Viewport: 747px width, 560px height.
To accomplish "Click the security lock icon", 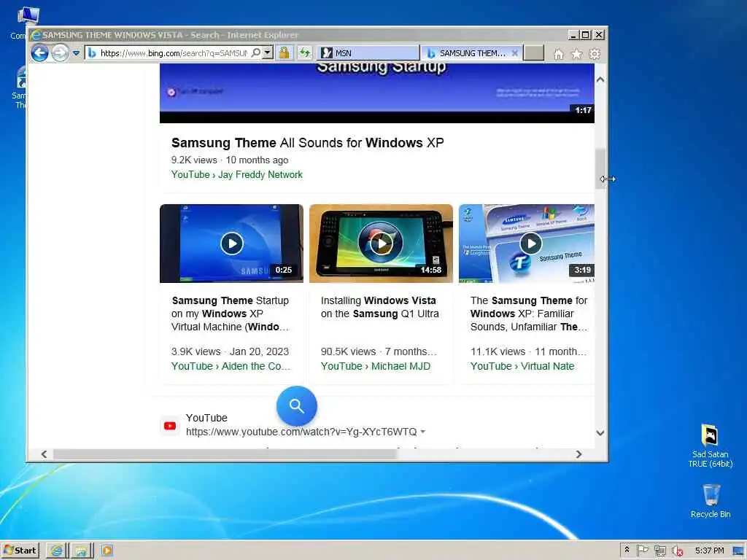I will coord(285,52).
